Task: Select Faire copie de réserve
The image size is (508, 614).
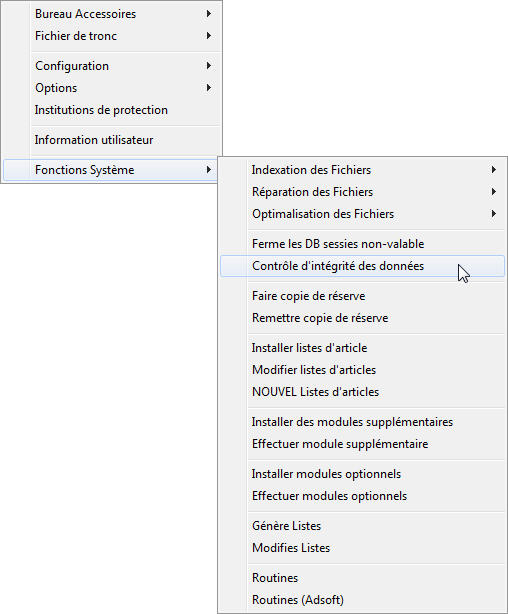Action: [362, 296]
